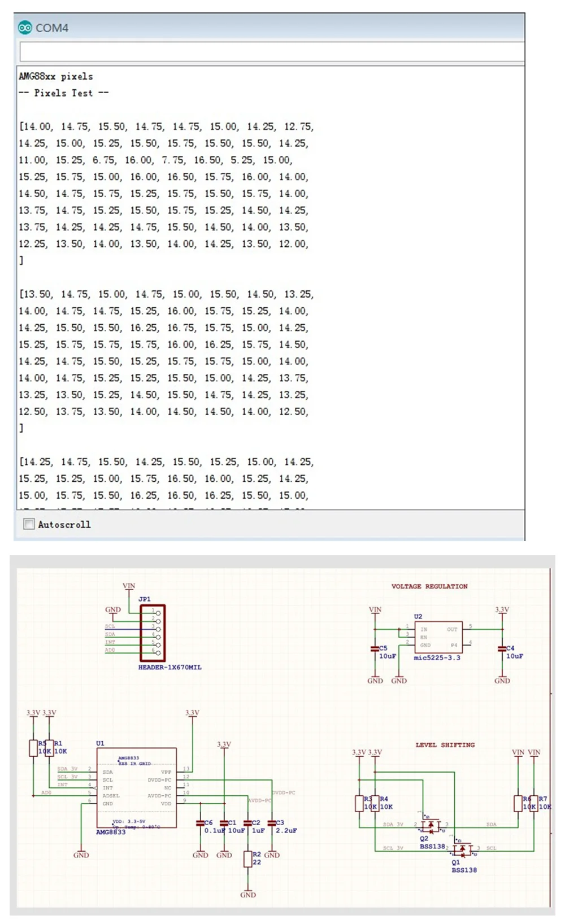Image resolution: width=565 pixels, height=924 pixels.
Task: Click the U1 AMG8833 sensor chip block
Action: click(136, 788)
